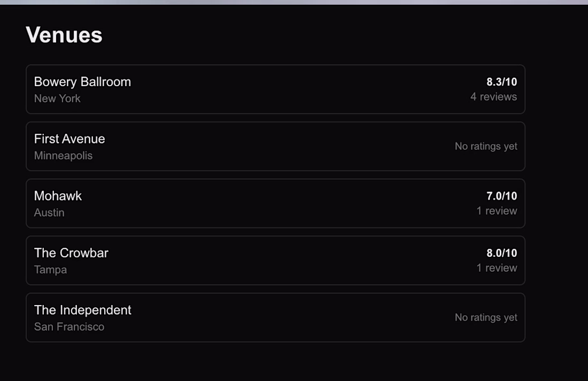
Task: Click empty middle area of Mohawk card
Action: [x=275, y=203]
